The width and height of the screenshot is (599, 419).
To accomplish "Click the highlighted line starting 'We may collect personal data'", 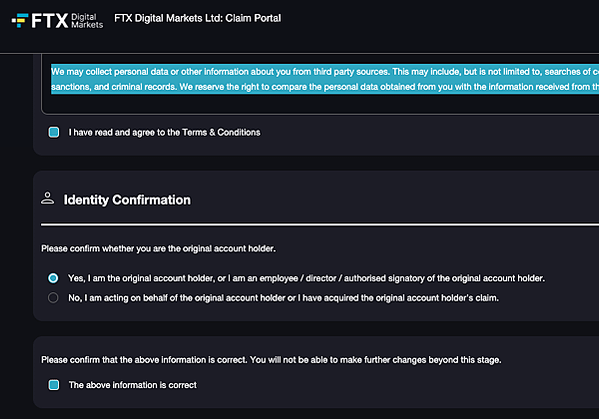I will pos(325,71).
